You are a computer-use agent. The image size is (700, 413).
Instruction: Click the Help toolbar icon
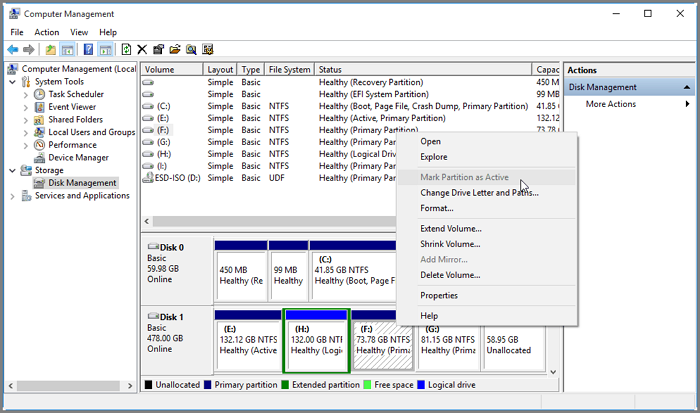(x=88, y=49)
